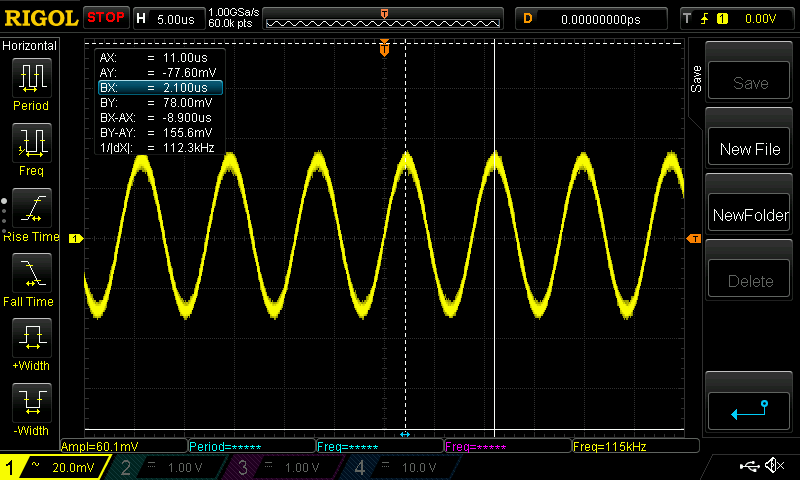
Task: Click the USB status icon
Action: pyautogui.click(x=749, y=466)
